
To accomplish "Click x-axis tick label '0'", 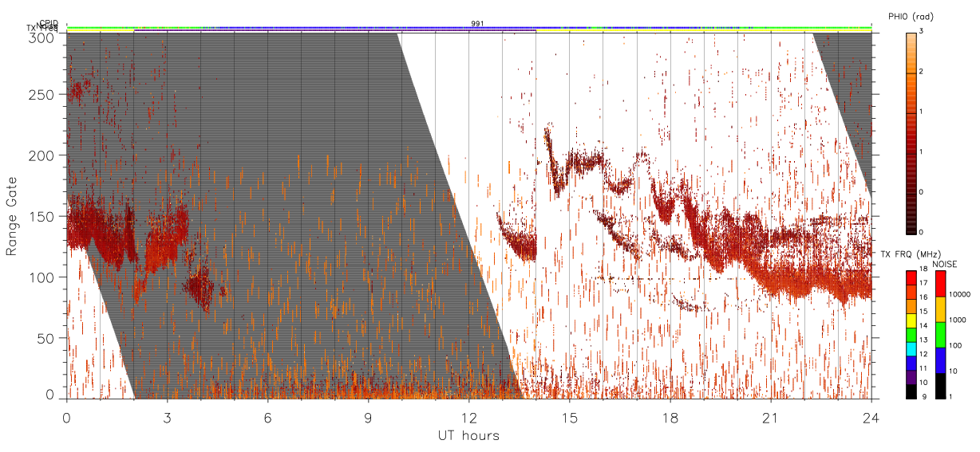I will (x=66, y=417).
